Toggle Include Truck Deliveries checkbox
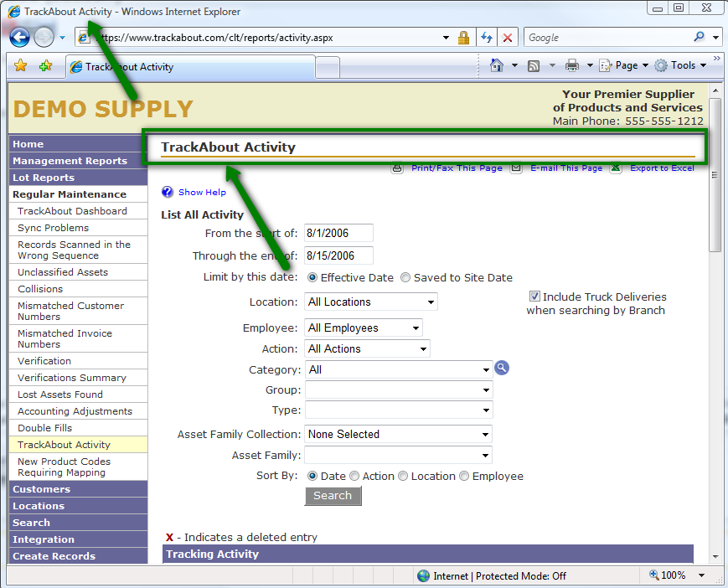This screenshot has height=588, width=728. 534,296
